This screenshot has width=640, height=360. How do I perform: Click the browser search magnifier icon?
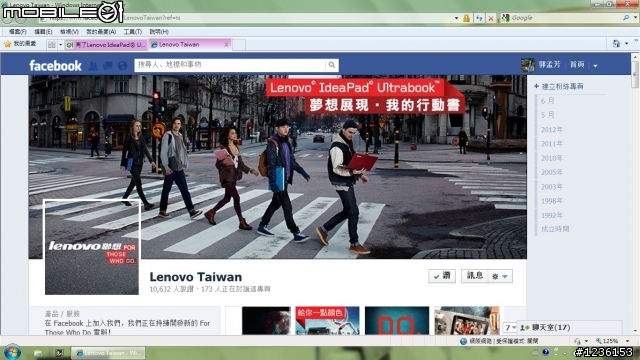coord(626,18)
